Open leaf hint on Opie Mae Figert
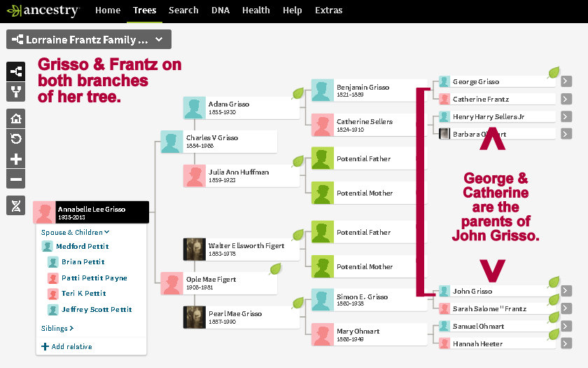The height and width of the screenshot is (368, 588). point(274,268)
